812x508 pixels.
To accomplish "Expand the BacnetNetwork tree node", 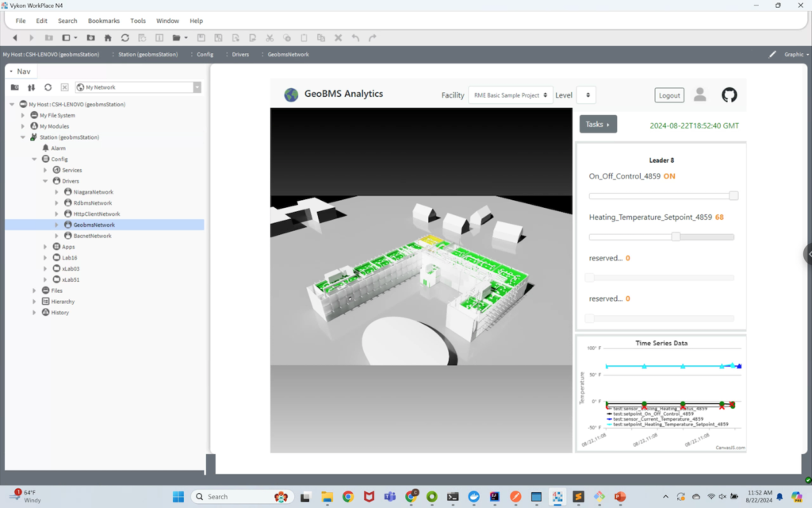I will pyautogui.click(x=57, y=236).
